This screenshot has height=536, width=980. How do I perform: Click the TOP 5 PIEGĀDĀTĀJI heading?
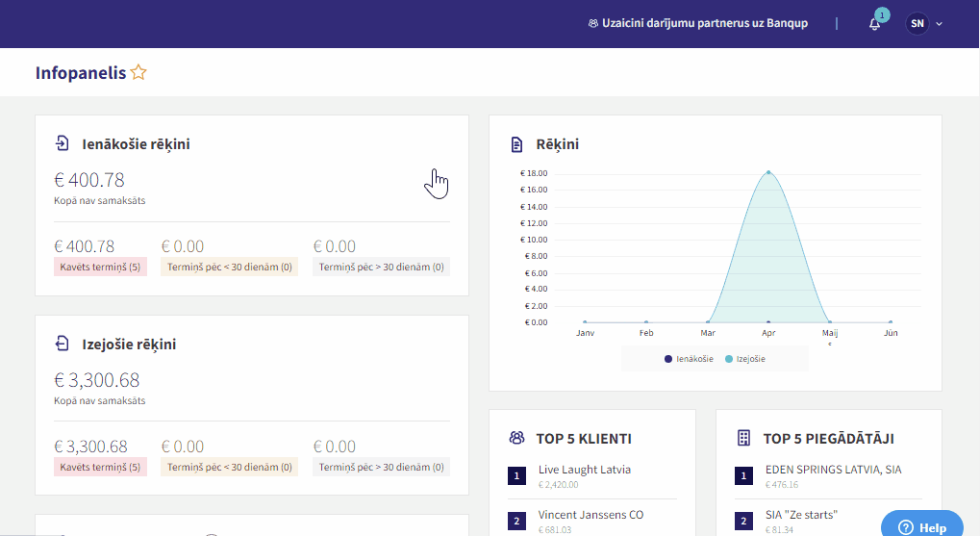pos(829,439)
